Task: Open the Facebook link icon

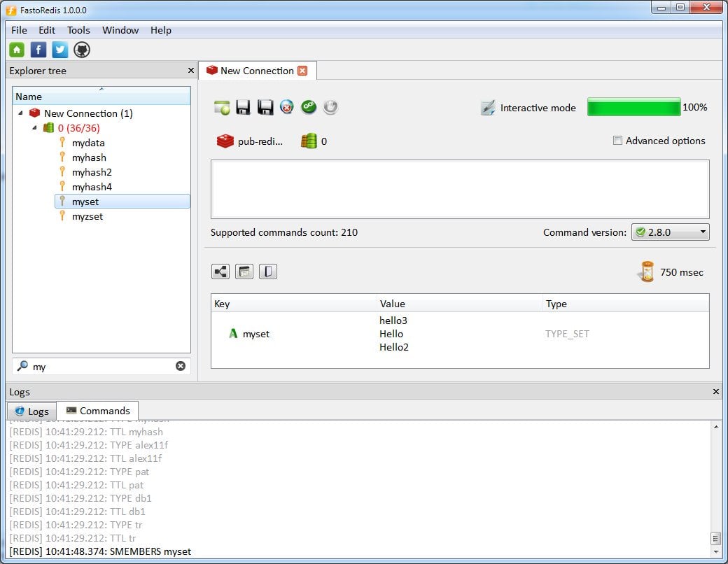Action: click(38, 50)
